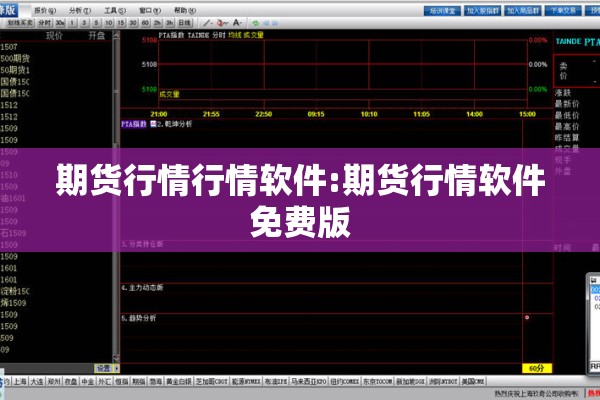
Task: Open the 报价 menu
Action: (x=45, y=11)
